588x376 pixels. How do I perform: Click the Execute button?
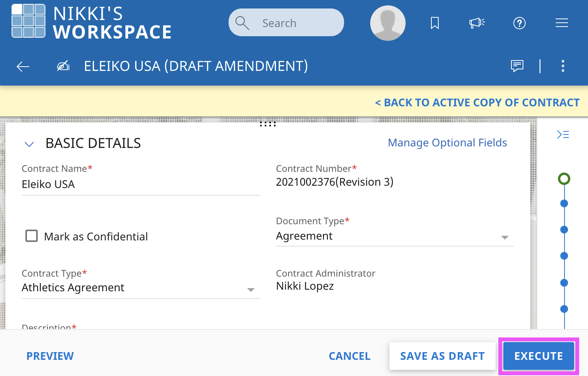click(538, 356)
